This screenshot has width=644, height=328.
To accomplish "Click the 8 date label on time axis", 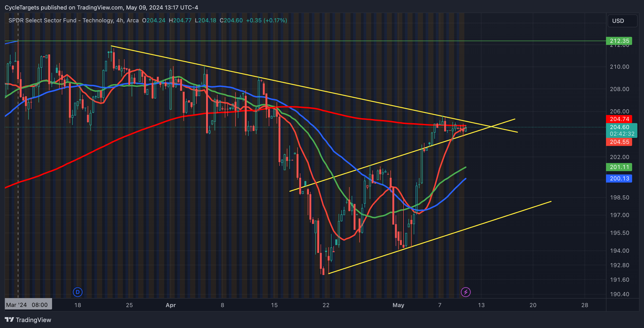I will 222,305.
